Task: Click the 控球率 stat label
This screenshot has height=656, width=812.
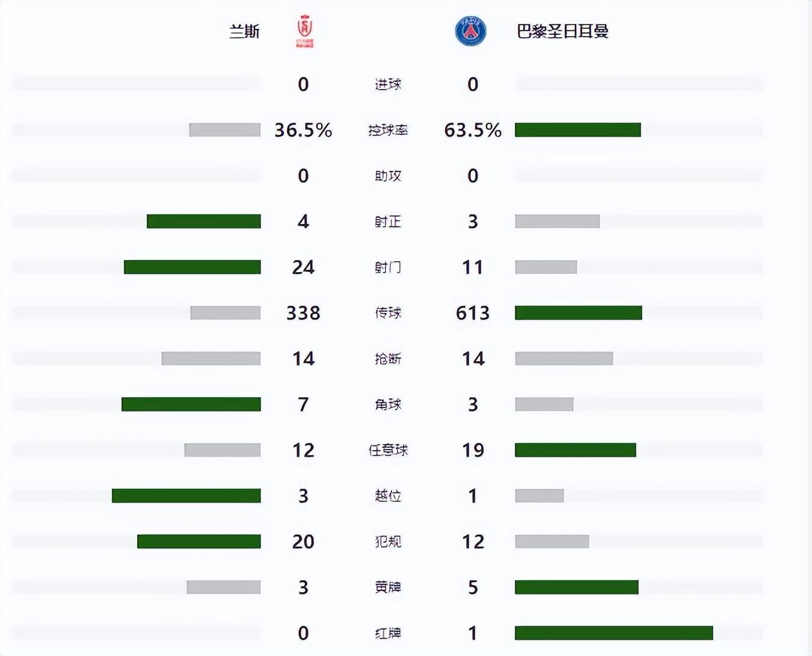Action: point(388,130)
